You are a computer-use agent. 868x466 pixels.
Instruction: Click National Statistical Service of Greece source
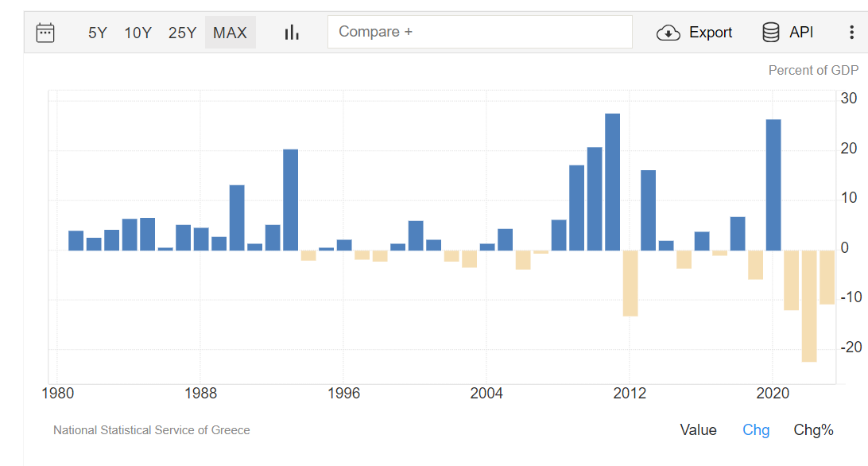[151, 430]
